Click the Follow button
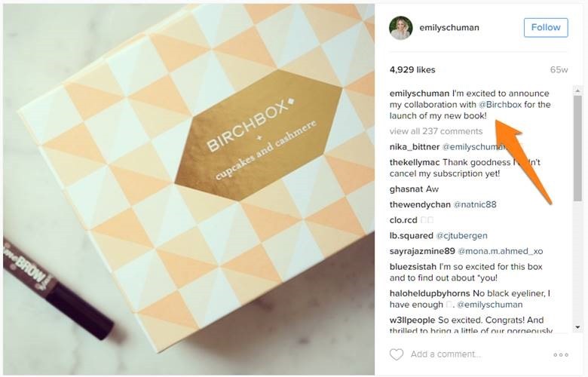Image resolution: width=588 pixels, height=377 pixels. (546, 27)
